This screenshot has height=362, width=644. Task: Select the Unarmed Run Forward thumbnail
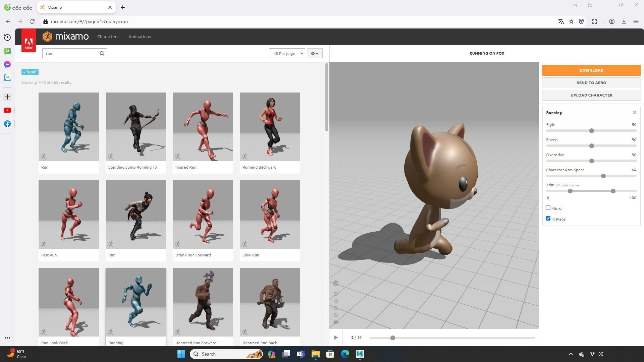click(x=203, y=302)
